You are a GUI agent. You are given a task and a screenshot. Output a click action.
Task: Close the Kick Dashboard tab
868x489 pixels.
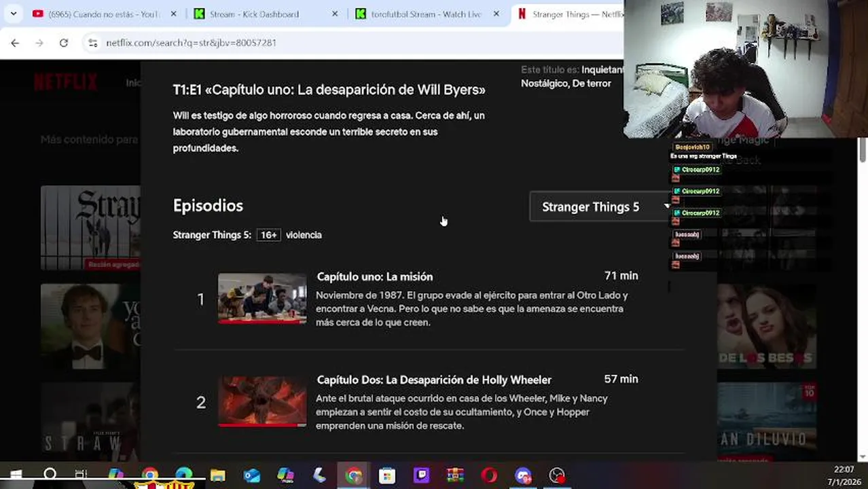click(x=335, y=14)
